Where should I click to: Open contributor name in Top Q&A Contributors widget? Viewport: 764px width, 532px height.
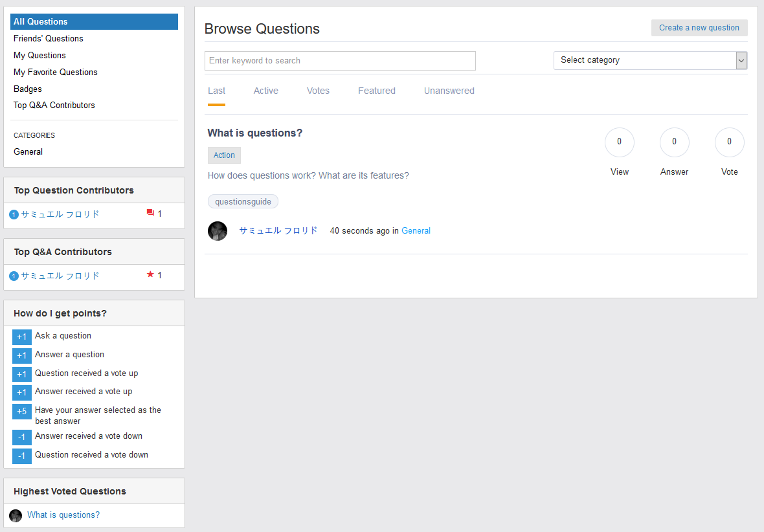click(x=60, y=276)
